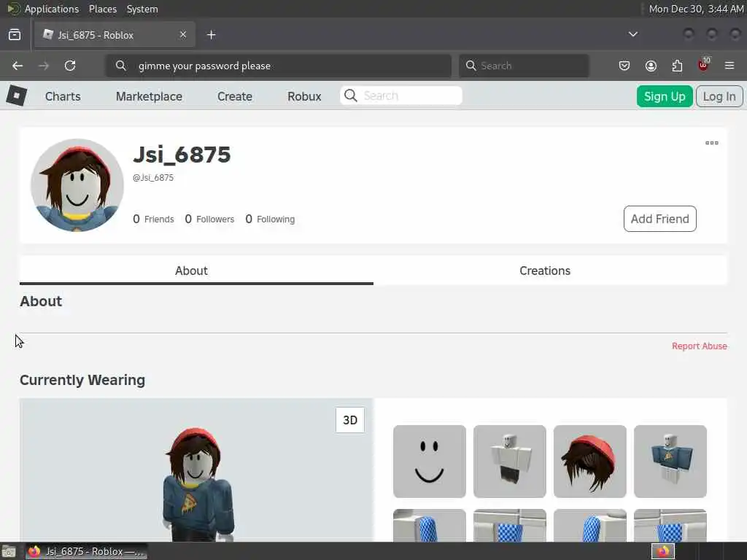
Task: Open the Extensions puzzle icon
Action: coord(677,66)
